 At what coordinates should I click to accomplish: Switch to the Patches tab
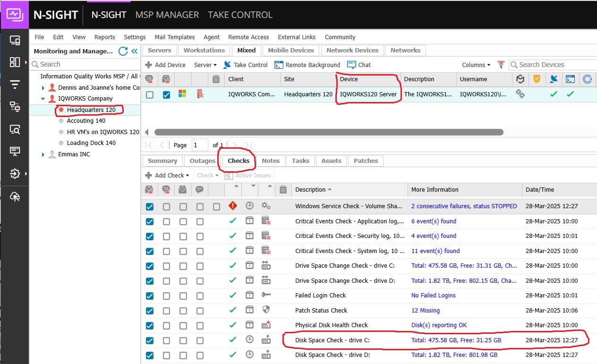(x=366, y=161)
